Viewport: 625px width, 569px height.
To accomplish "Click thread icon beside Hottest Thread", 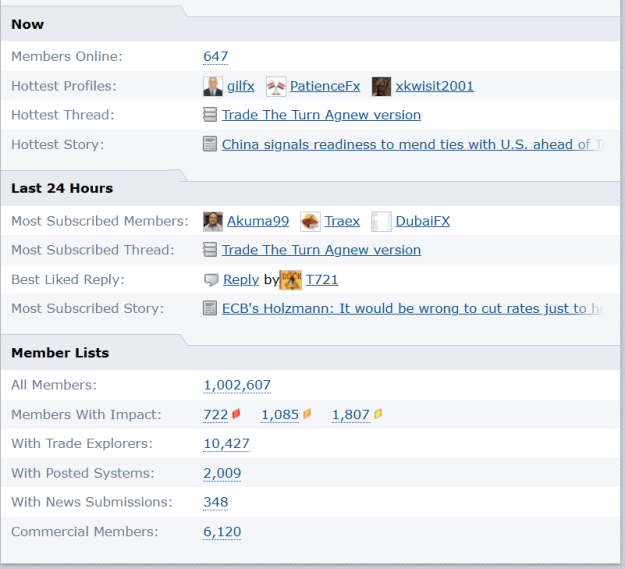I will point(210,115).
